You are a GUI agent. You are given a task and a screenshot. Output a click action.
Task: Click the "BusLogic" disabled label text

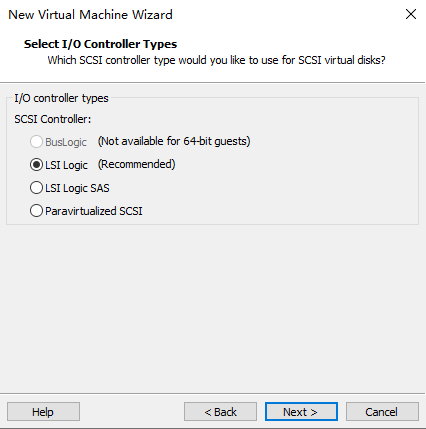click(66, 142)
